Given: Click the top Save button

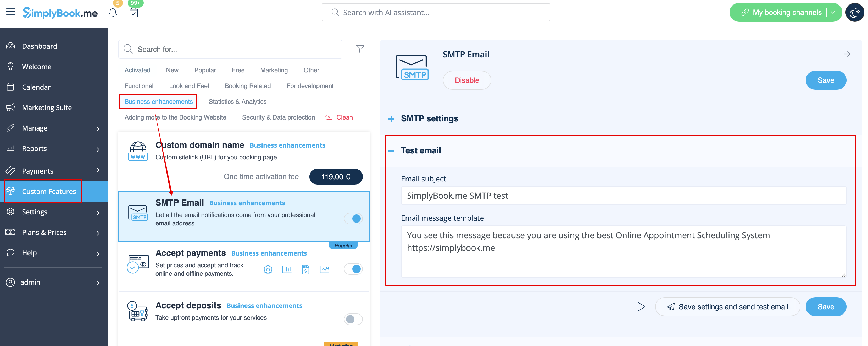Looking at the screenshot, I should [x=826, y=80].
